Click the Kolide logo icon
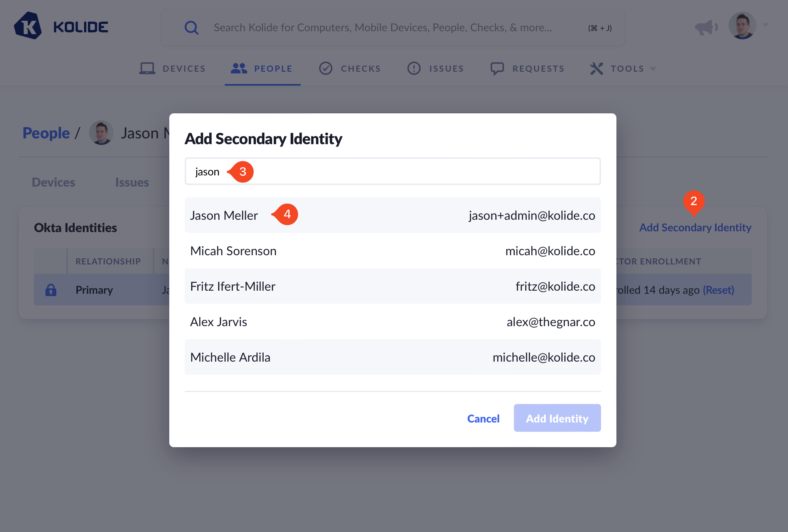This screenshot has width=788, height=532. 28,26
